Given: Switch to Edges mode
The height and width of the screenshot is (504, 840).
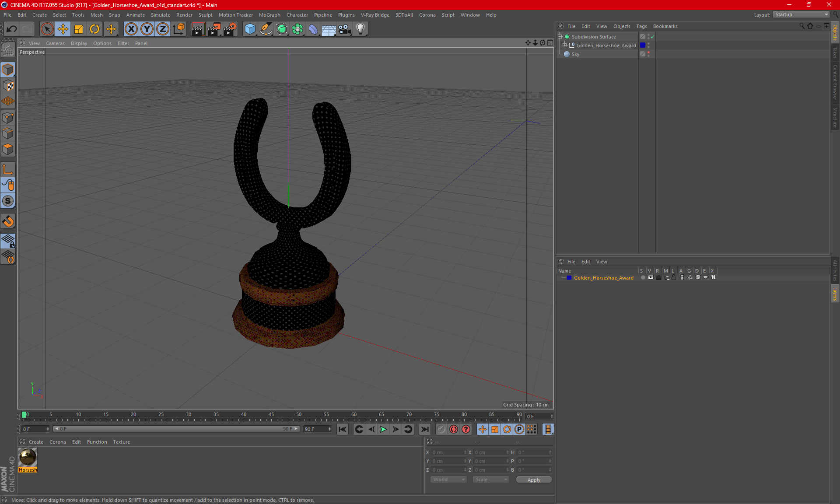Looking at the screenshot, I should click(8, 133).
